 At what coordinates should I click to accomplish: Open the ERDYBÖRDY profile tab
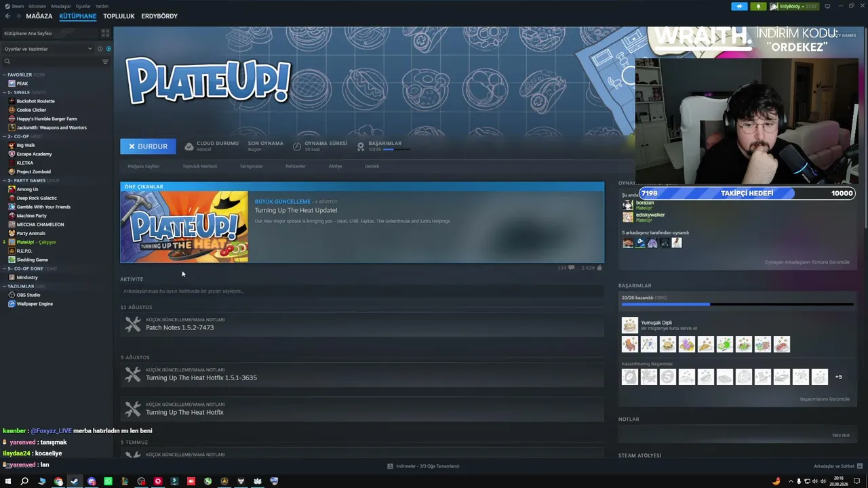[159, 16]
